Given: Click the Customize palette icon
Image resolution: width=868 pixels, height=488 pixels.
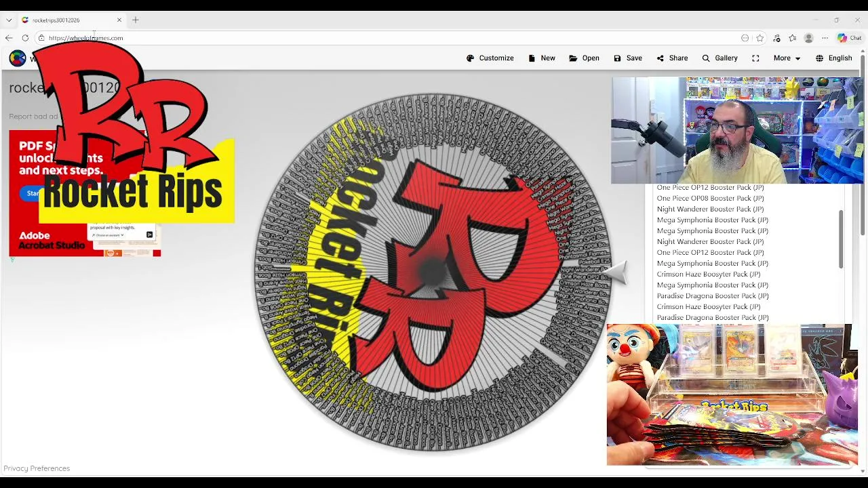Looking at the screenshot, I should (470, 58).
